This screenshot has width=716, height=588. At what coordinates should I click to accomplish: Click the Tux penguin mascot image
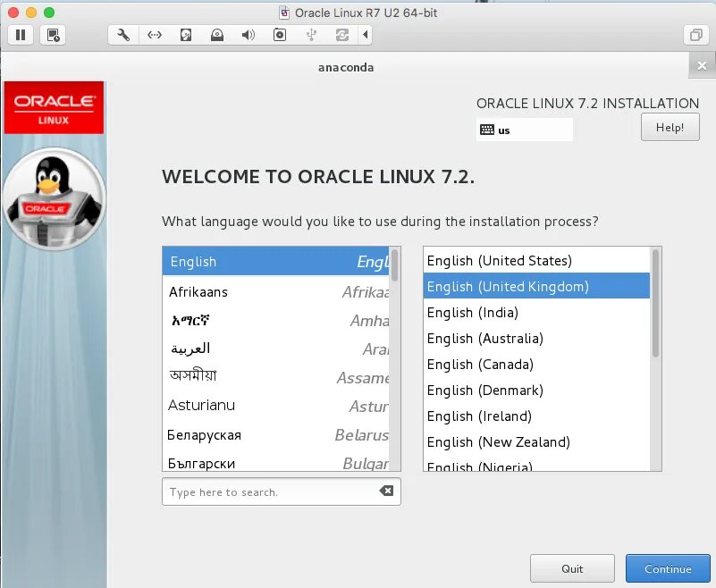55,198
